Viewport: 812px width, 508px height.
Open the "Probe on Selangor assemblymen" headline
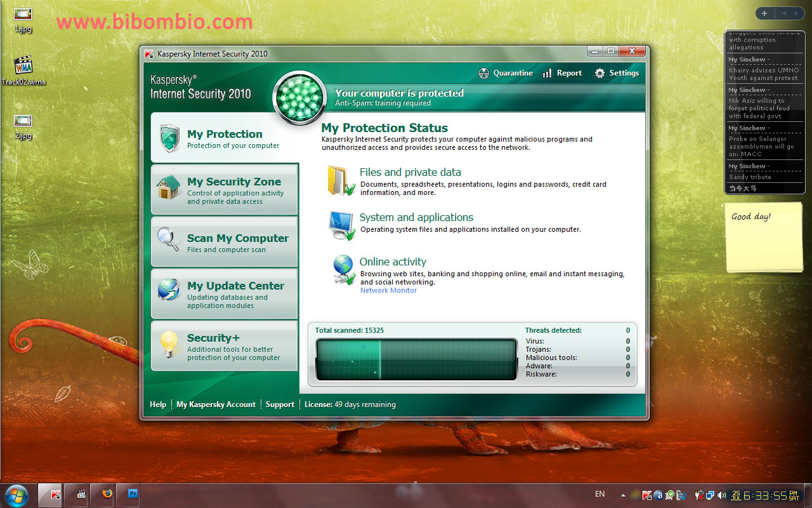(x=761, y=146)
